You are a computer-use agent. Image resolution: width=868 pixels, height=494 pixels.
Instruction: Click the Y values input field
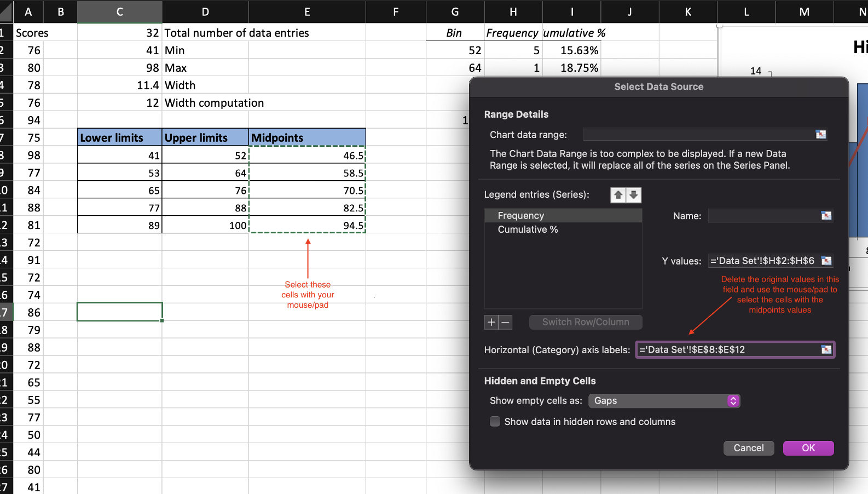pyautogui.click(x=763, y=261)
